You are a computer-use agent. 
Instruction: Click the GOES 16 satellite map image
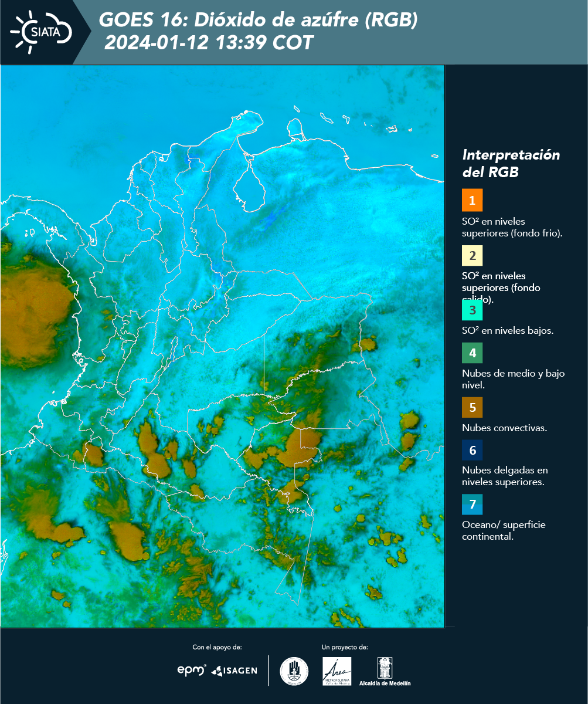pos(222,346)
